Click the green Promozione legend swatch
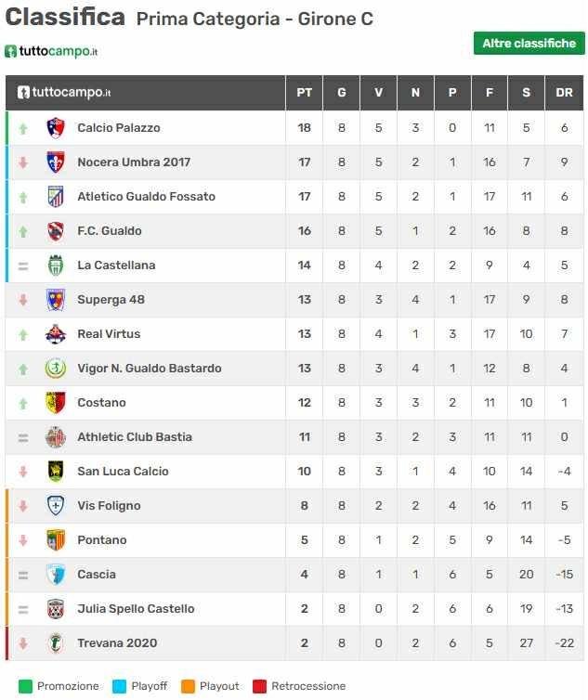 [x=25, y=687]
